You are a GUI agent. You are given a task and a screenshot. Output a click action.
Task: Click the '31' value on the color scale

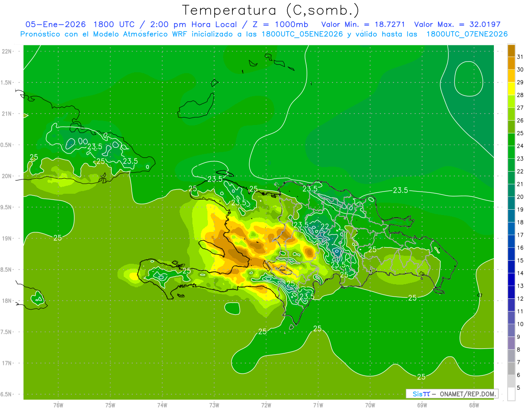point(520,57)
